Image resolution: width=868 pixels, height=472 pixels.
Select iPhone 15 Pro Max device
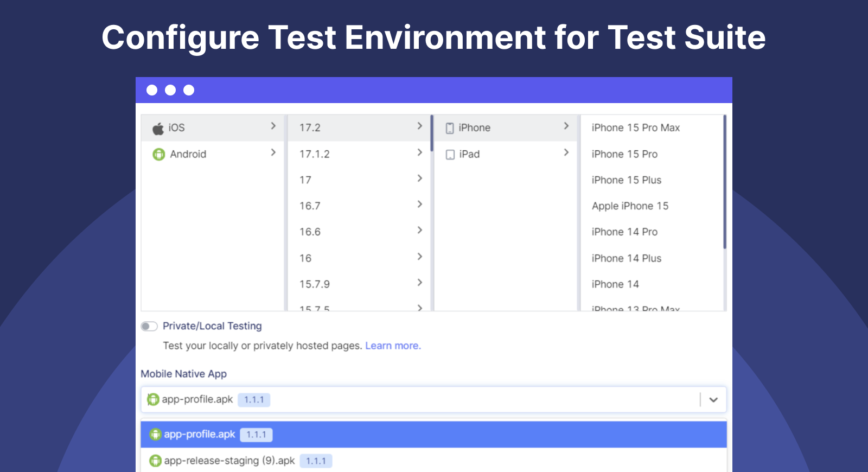636,128
